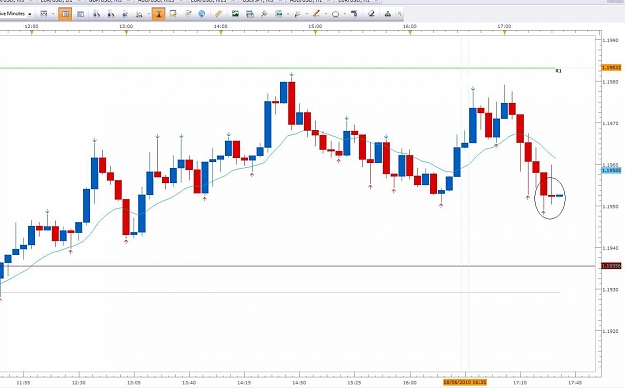Click the 11:55 label on bottom time axis
The image size is (625, 388).
(24, 382)
